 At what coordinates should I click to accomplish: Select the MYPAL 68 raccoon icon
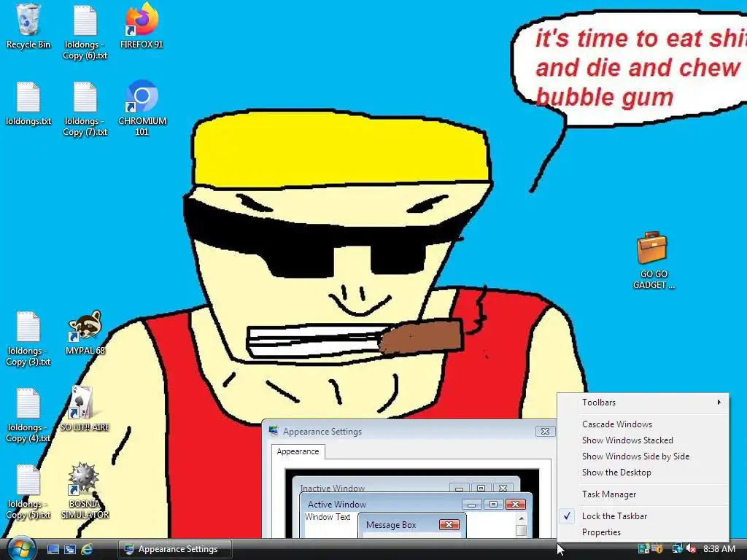pos(85,326)
